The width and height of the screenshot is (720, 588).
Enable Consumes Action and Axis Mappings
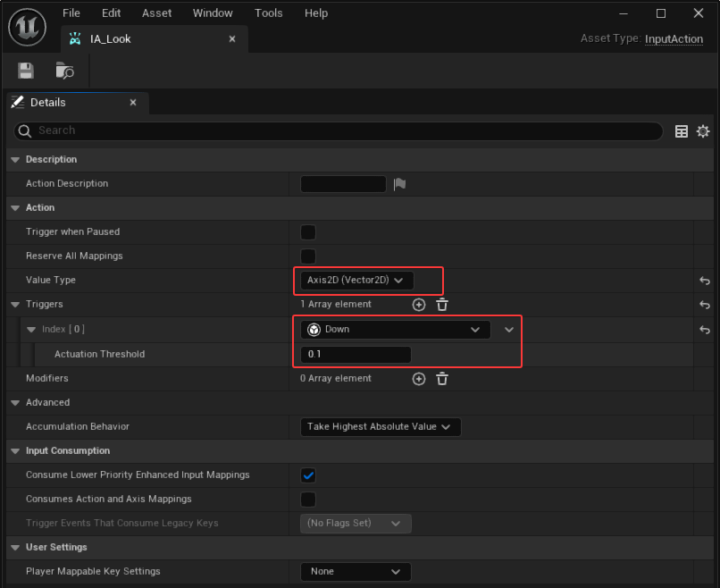click(x=308, y=500)
